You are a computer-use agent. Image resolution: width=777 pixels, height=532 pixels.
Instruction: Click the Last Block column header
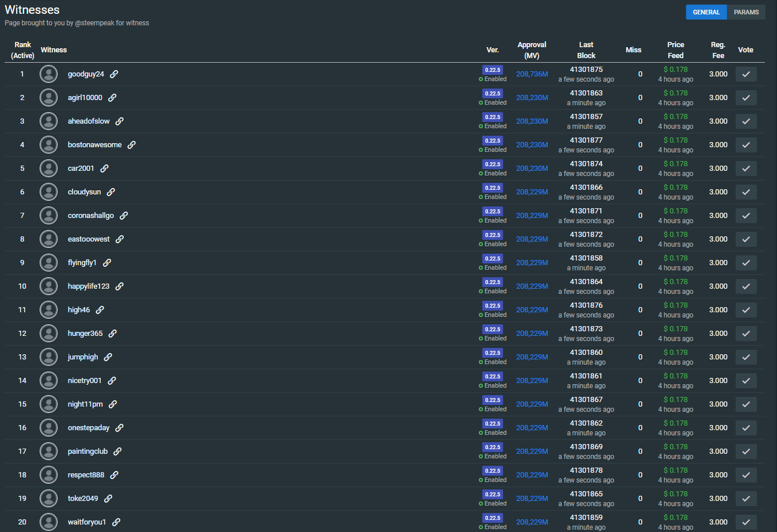pos(586,50)
